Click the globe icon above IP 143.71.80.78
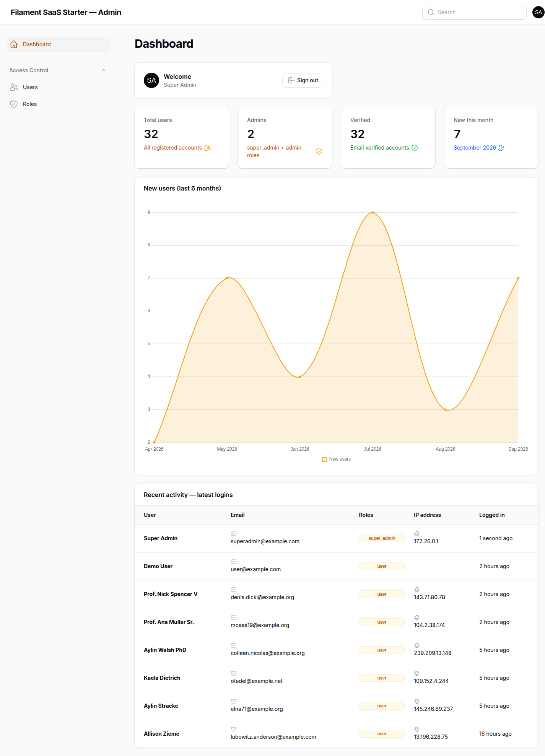Image resolution: width=545 pixels, height=756 pixels. tap(417, 590)
